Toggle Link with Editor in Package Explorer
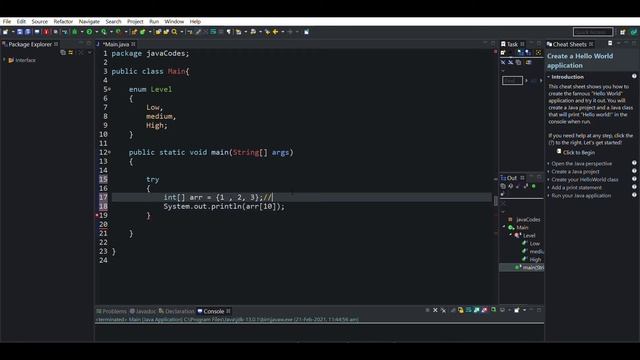Screen dimensions: 640x360 point(71,52)
